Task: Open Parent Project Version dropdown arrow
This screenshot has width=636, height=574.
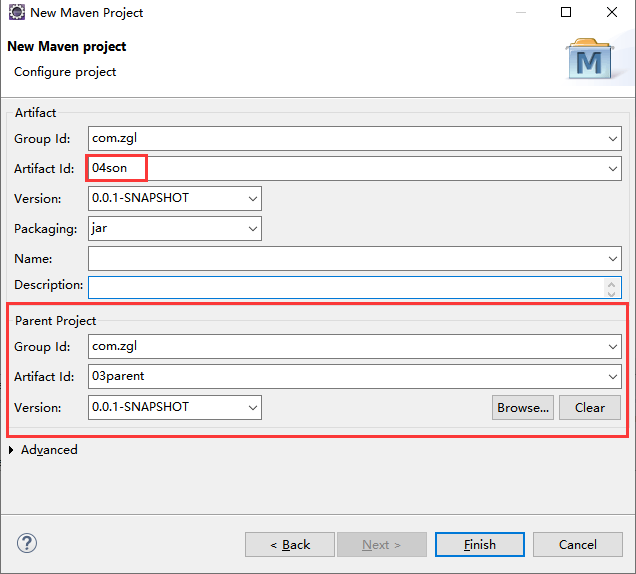Action: 253,408
